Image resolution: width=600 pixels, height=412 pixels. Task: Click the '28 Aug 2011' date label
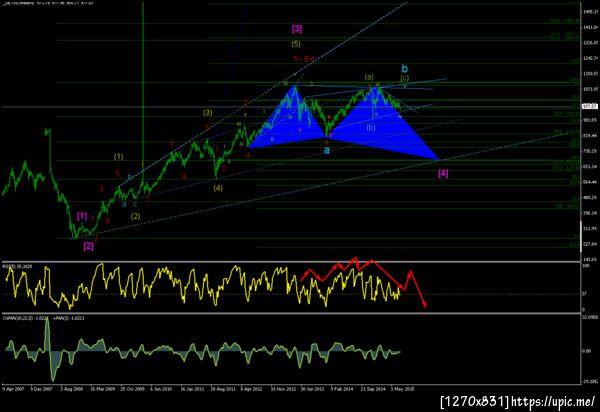click(x=223, y=389)
